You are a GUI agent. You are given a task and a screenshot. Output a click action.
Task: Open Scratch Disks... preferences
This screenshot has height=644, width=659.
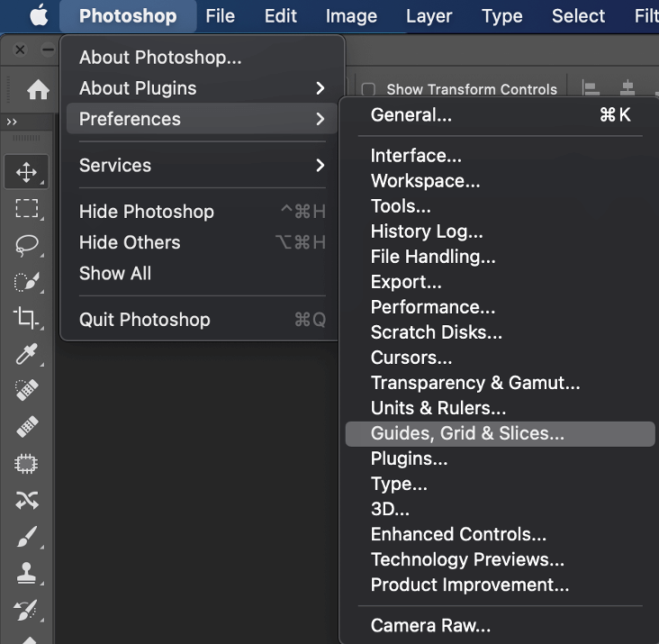pos(501,332)
